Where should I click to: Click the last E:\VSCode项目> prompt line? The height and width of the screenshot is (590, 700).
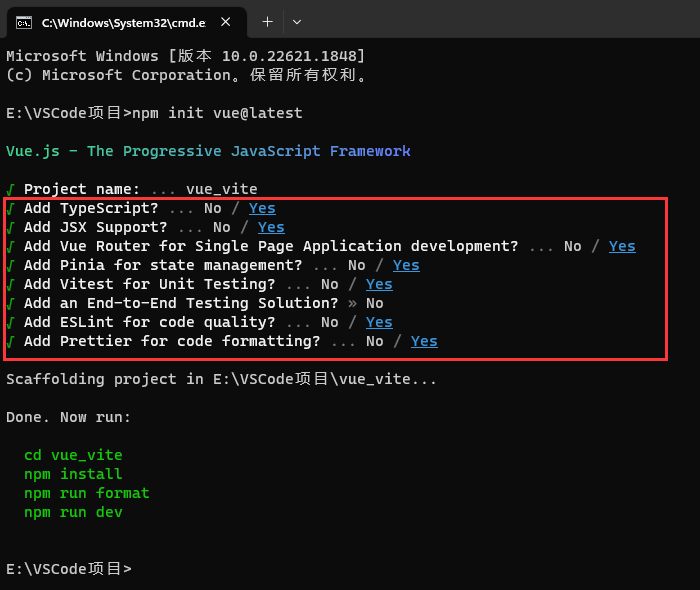(68, 569)
